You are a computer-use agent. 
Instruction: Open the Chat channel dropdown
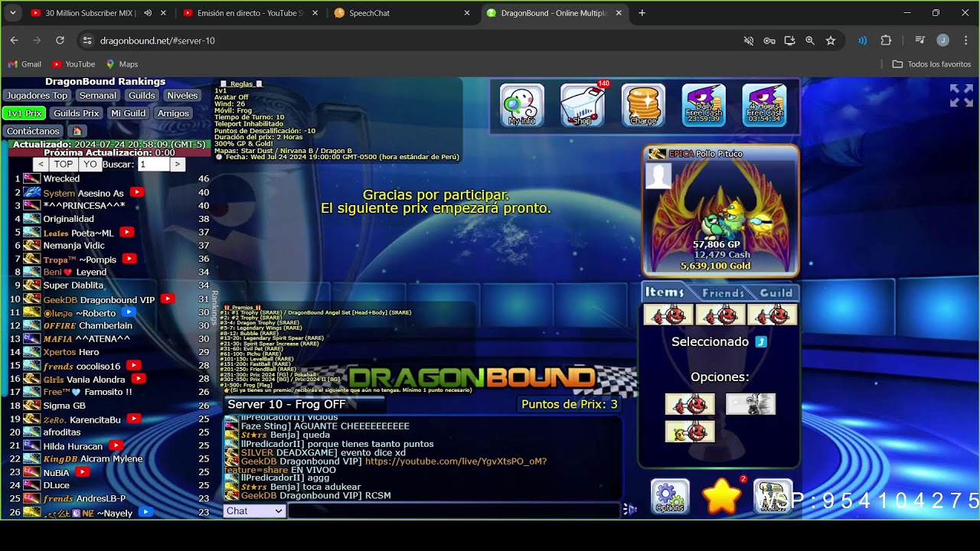(254, 510)
